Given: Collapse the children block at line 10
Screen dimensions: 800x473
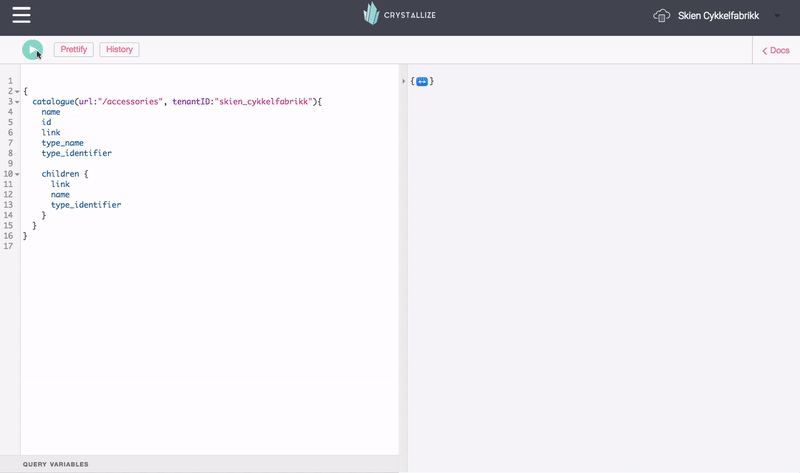Looking at the screenshot, I should pyautogui.click(x=17, y=174).
